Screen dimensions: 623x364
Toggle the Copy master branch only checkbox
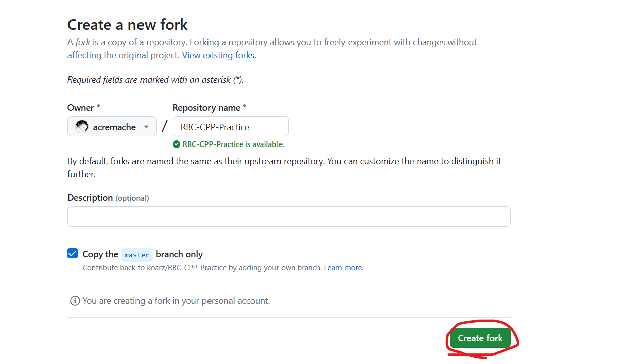73,254
